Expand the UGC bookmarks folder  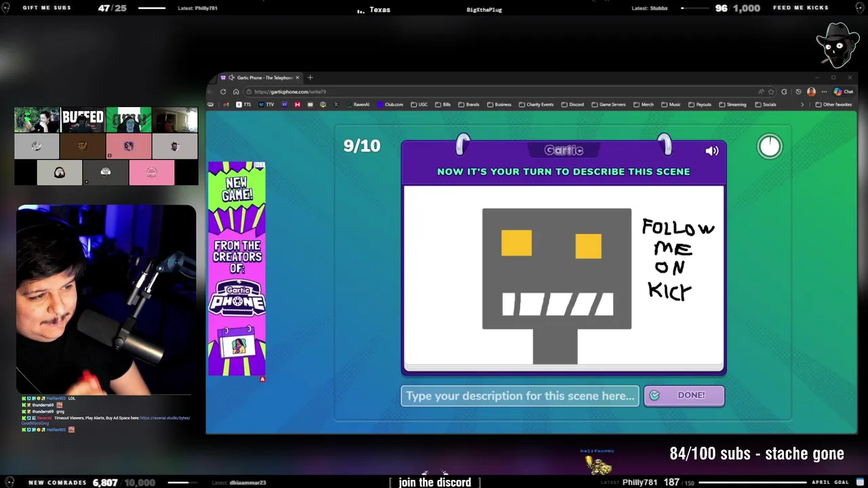click(419, 104)
